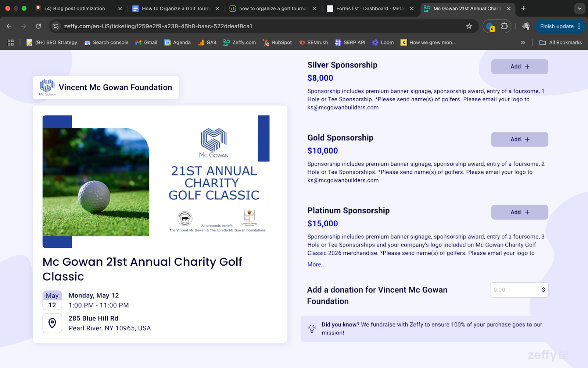The width and height of the screenshot is (588, 368).
Task: Open the tab search dropdown arrow
Action: point(580,8)
